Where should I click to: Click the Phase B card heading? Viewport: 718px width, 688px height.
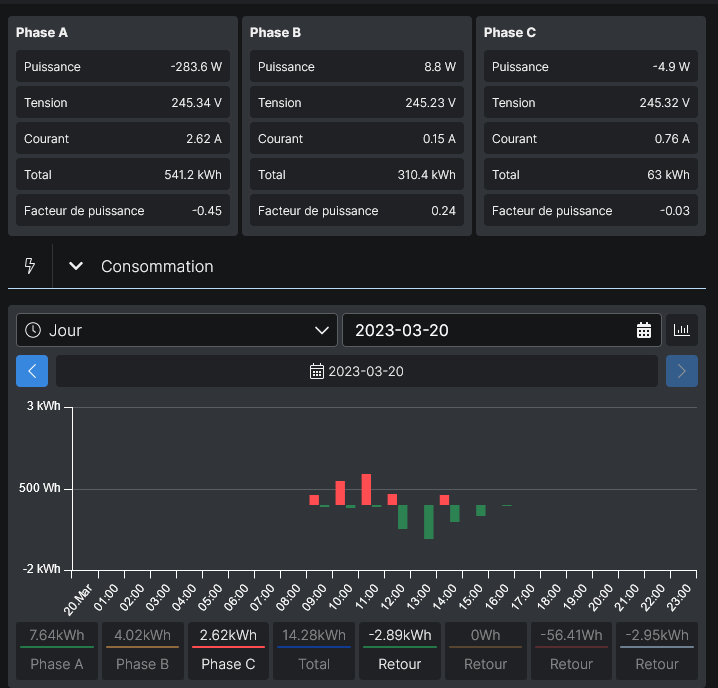tap(276, 33)
